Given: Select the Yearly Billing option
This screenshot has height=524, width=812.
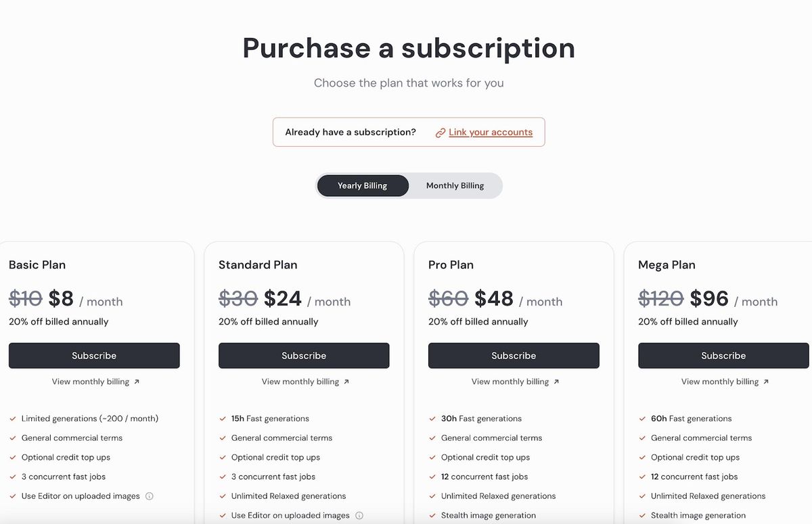Looking at the screenshot, I should 363,185.
